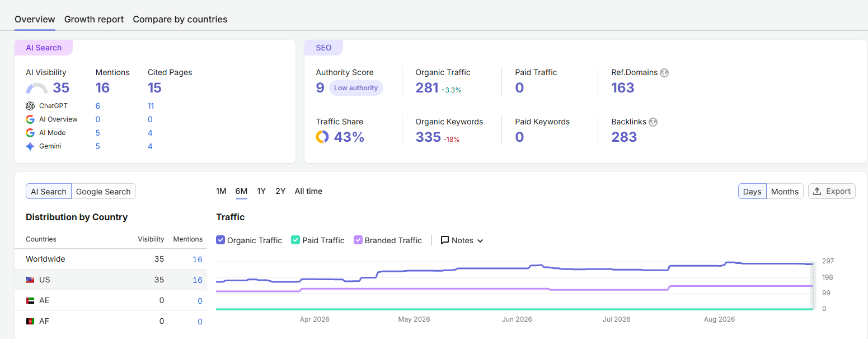Select the 6M time range
868x339 pixels.
pos(241,191)
